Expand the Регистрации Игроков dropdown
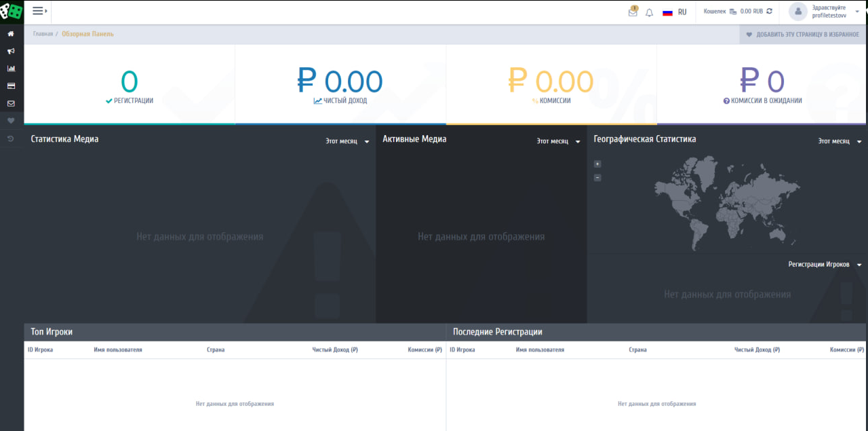The width and height of the screenshot is (868, 431). (x=825, y=265)
